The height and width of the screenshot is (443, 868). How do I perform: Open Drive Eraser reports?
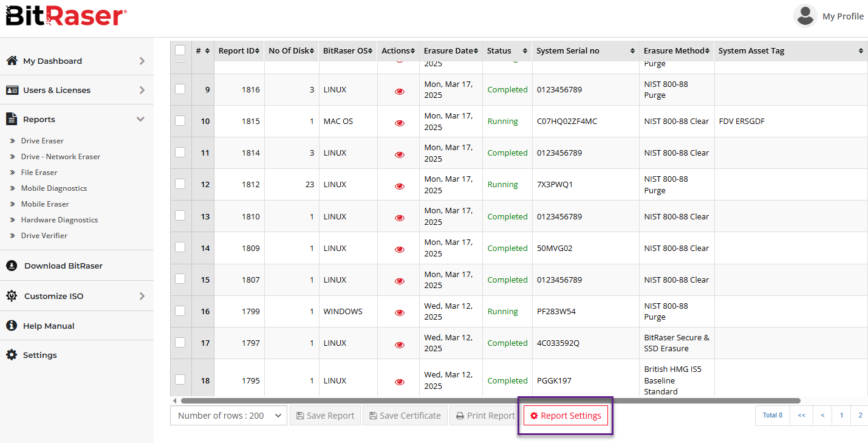point(43,141)
